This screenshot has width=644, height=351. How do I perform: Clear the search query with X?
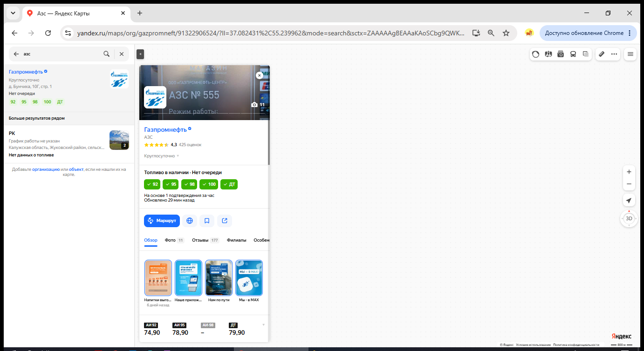click(x=122, y=54)
